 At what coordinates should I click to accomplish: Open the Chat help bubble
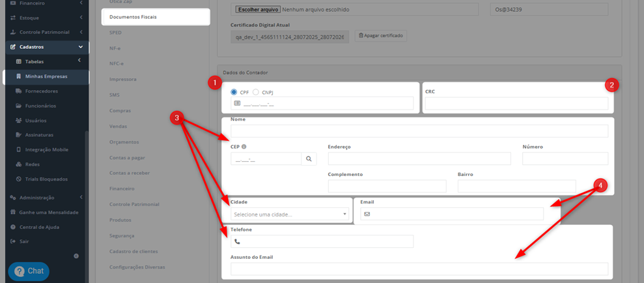tap(29, 271)
